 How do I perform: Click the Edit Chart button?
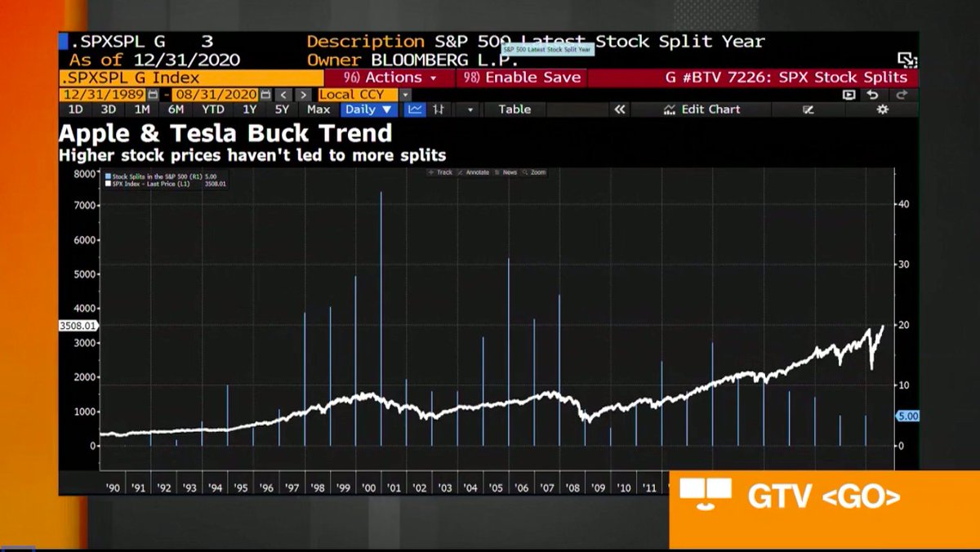702,109
